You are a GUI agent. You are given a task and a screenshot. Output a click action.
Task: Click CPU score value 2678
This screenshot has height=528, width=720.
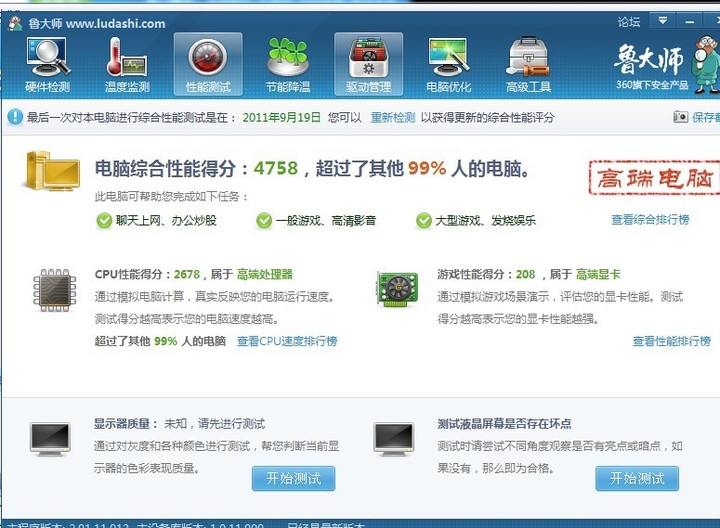coord(187,275)
